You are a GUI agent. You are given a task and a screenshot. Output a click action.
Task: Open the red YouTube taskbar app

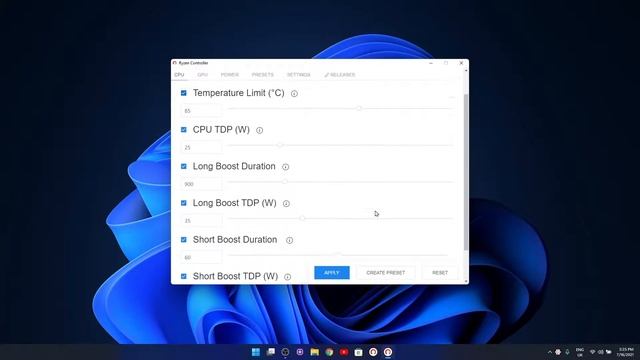pos(344,352)
